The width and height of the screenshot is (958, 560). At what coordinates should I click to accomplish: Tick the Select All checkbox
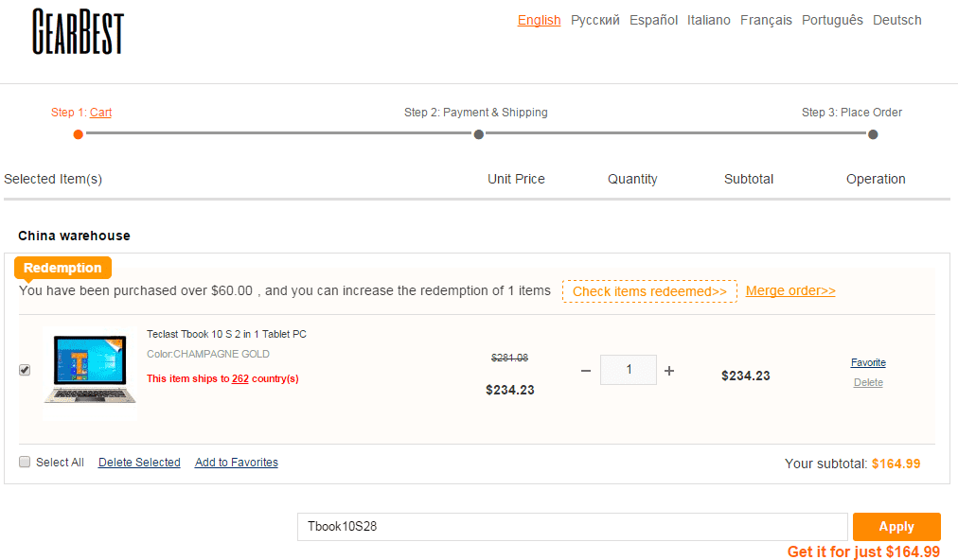[x=25, y=463]
